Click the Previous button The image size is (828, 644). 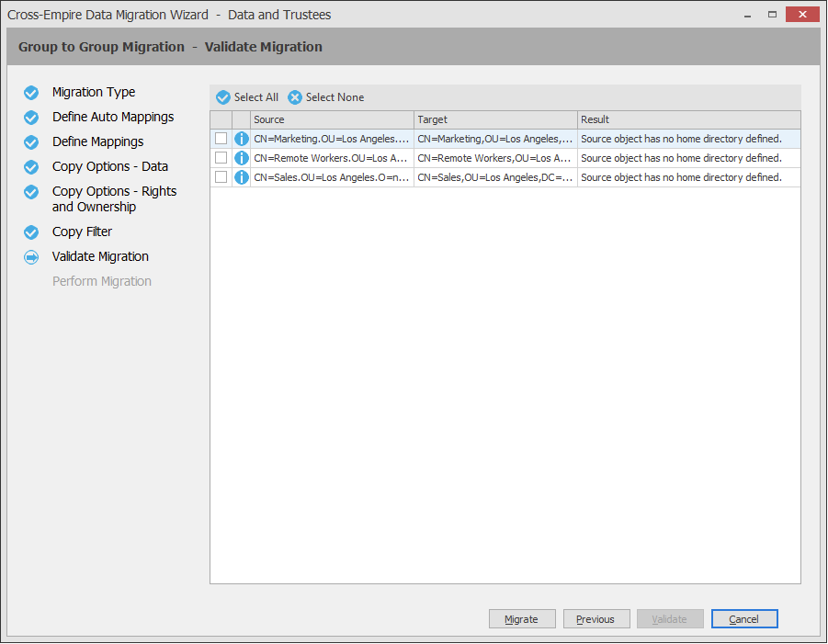[x=596, y=618]
